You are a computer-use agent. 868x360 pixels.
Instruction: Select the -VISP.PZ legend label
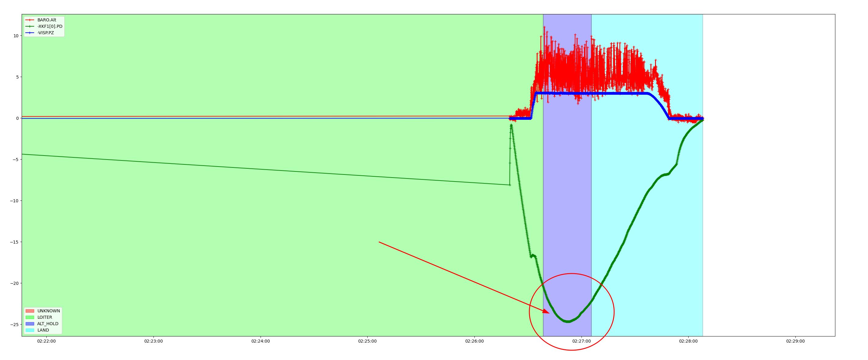coord(45,33)
